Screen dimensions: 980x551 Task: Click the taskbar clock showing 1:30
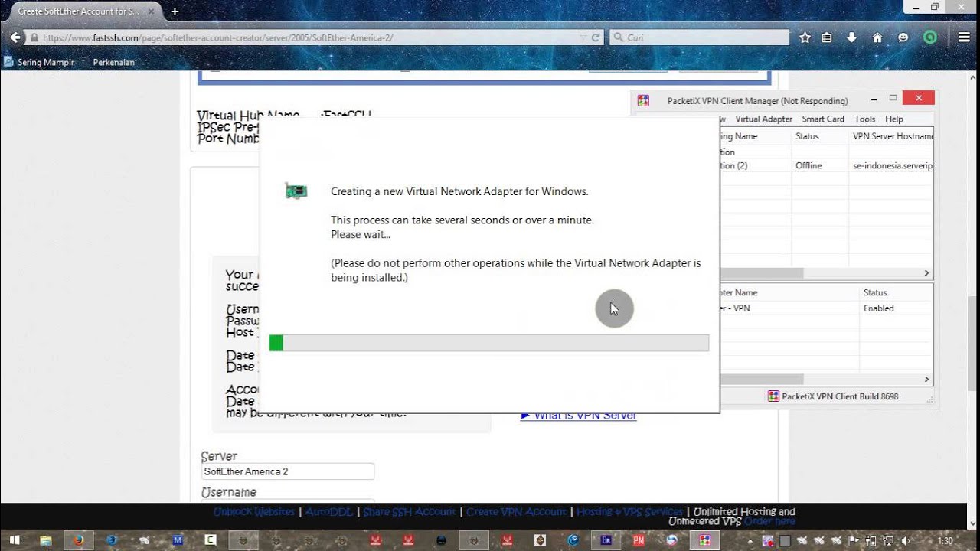(x=945, y=540)
